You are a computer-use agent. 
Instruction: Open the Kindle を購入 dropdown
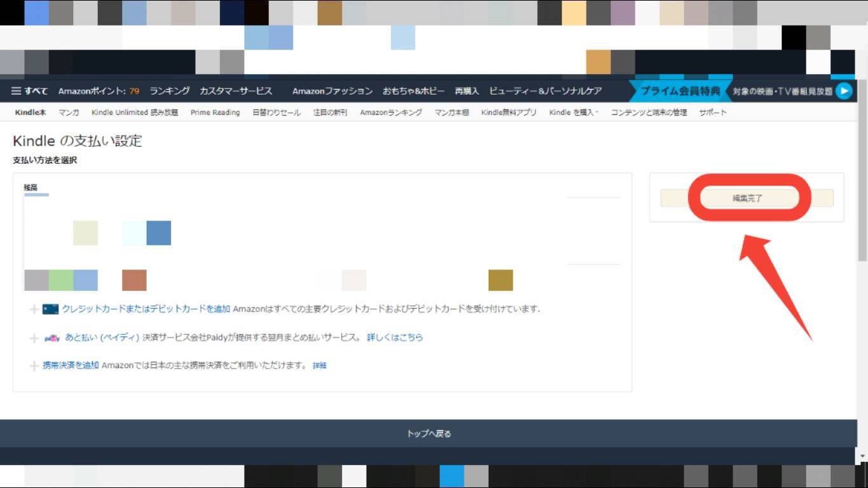click(x=574, y=112)
